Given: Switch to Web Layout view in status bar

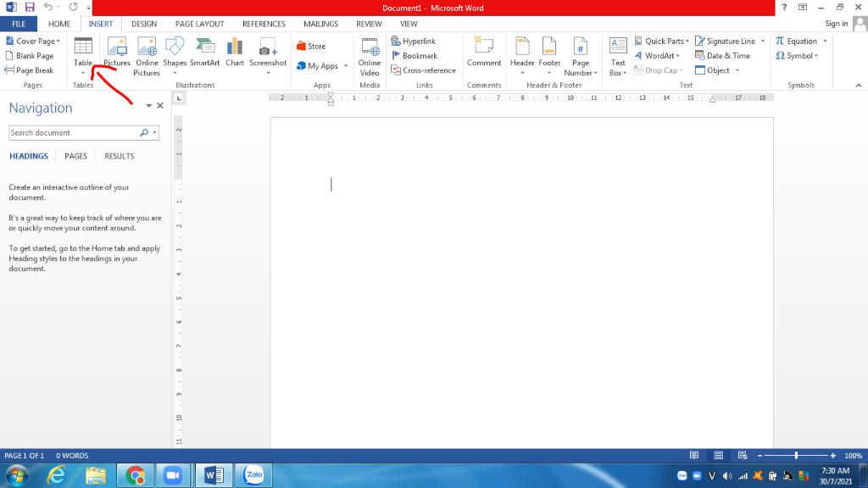Looking at the screenshot, I should click(742, 456).
